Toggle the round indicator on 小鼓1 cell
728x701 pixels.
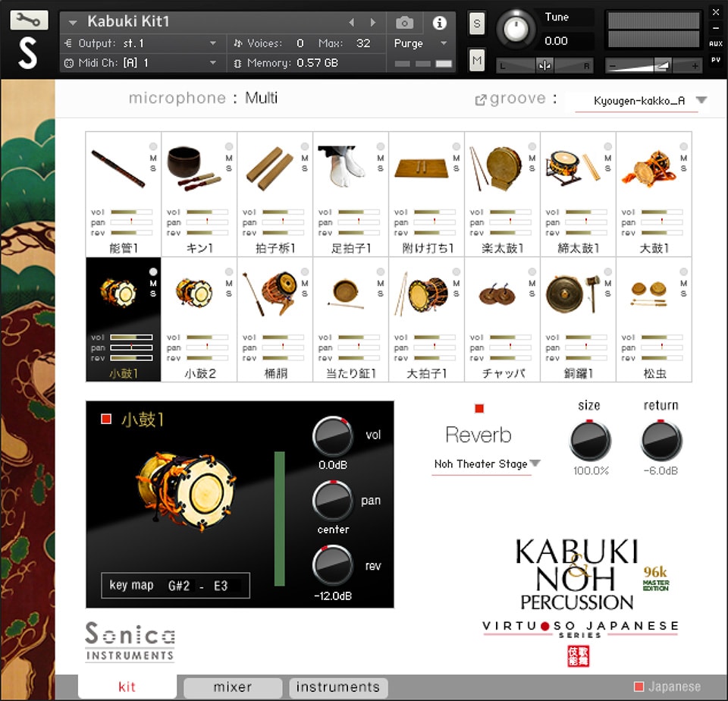(153, 272)
